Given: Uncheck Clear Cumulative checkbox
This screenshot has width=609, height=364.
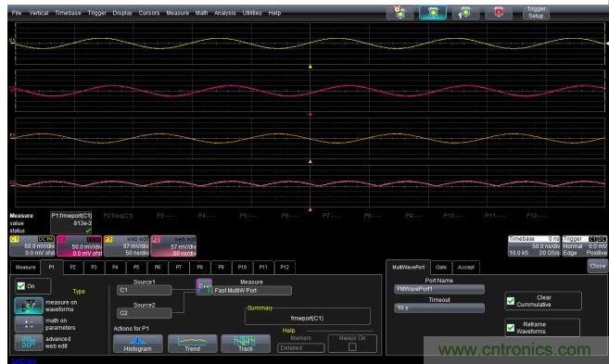Looking at the screenshot, I should (511, 301).
